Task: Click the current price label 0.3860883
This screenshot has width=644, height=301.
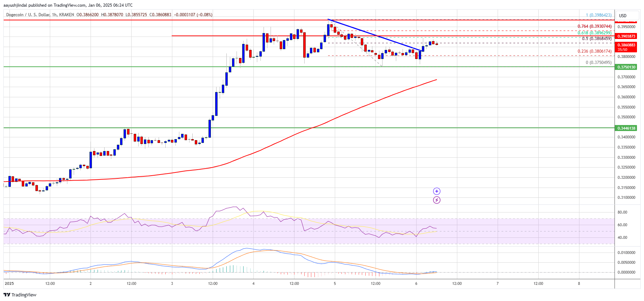Action: pos(626,45)
